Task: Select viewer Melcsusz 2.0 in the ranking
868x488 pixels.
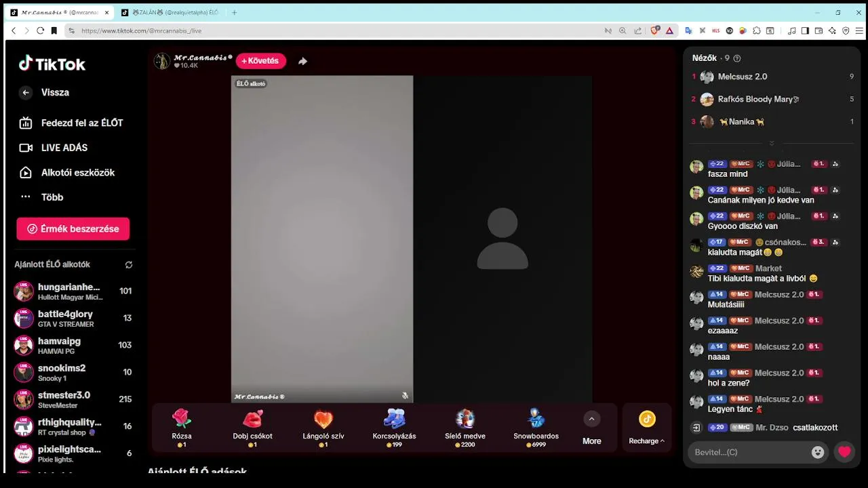Action: coord(772,77)
